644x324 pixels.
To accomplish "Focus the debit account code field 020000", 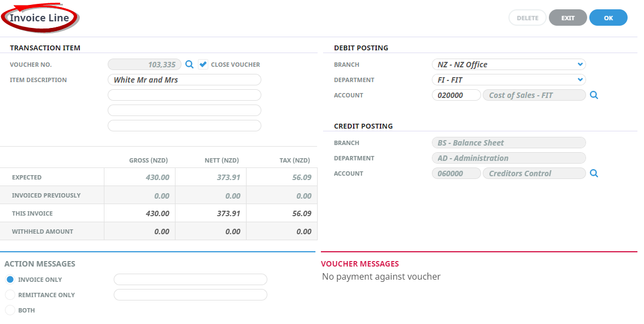I will tap(456, 95).
